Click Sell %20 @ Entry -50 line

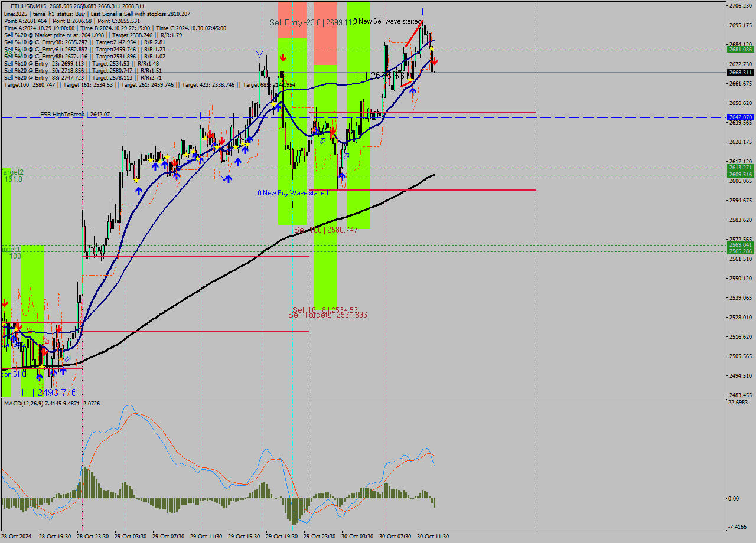coord(83,70)
